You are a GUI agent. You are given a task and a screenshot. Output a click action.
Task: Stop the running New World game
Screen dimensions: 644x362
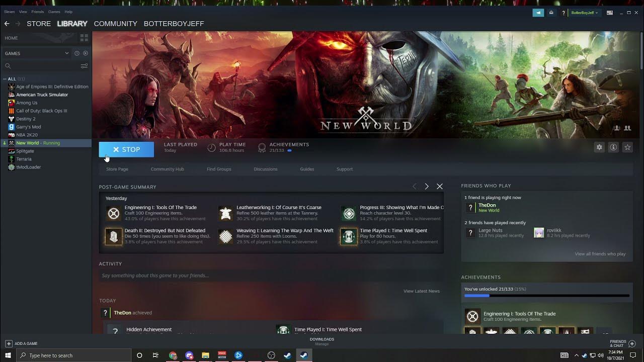tap(126, 149)
